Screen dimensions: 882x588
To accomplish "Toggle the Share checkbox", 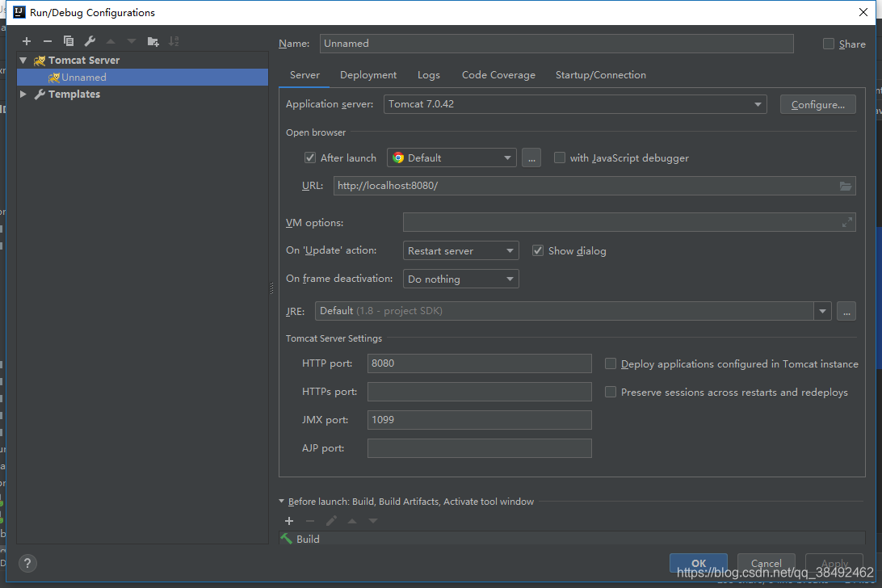I will point(829,44).
